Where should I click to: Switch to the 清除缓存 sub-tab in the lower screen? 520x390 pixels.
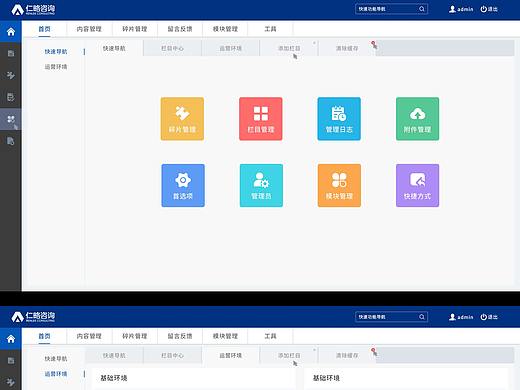(x=347, y=356)
